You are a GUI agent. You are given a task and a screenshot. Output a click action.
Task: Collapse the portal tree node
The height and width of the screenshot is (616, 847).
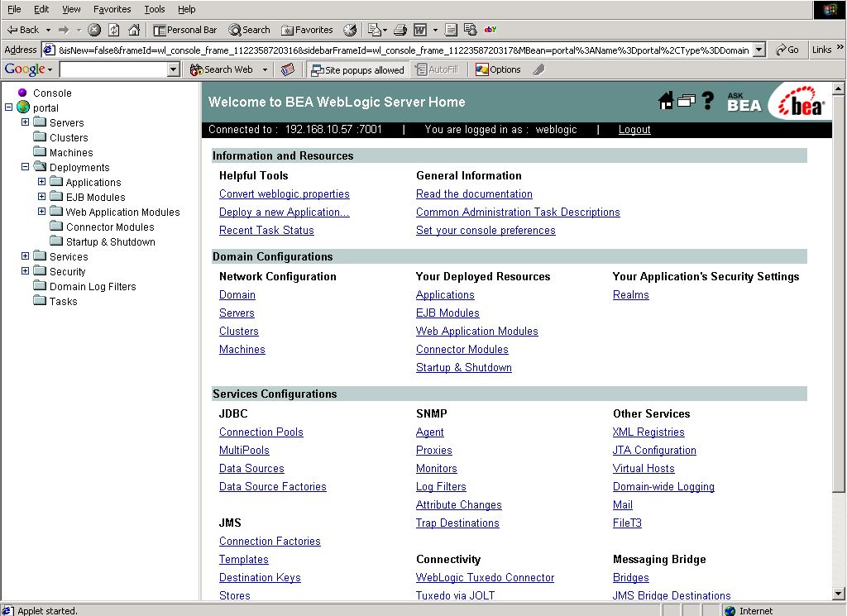pyautogui.click(x=8, y=107)
